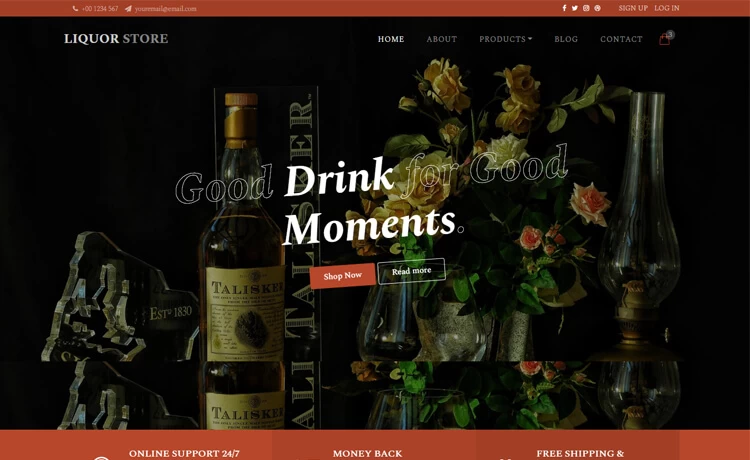750x460 pixels.
Task: Click the paper plane email icon
Action: click(128, 9)
